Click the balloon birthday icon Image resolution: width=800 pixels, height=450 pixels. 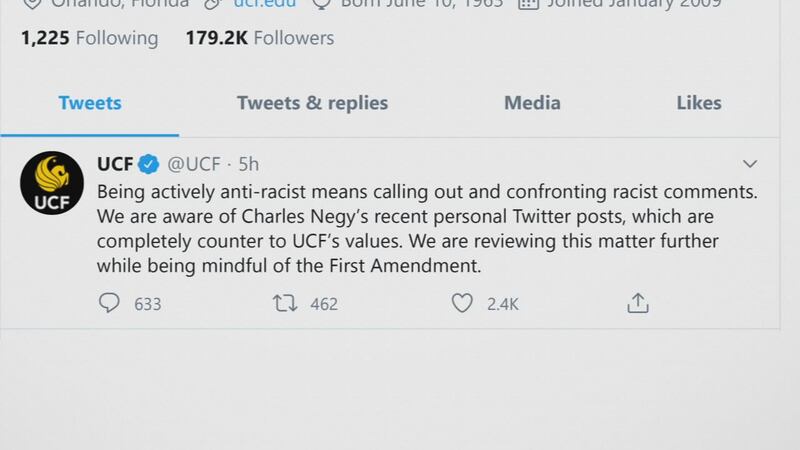(322, 4)
